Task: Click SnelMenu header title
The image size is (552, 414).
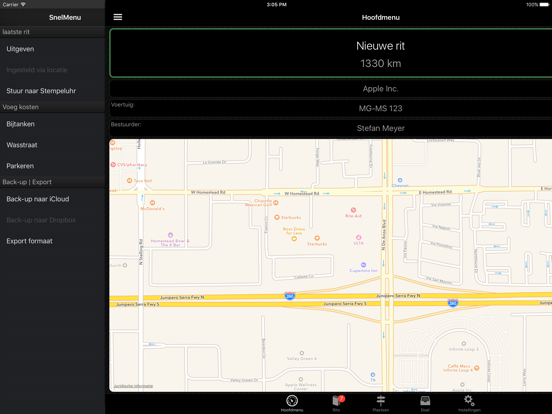Action: (65, 17)
